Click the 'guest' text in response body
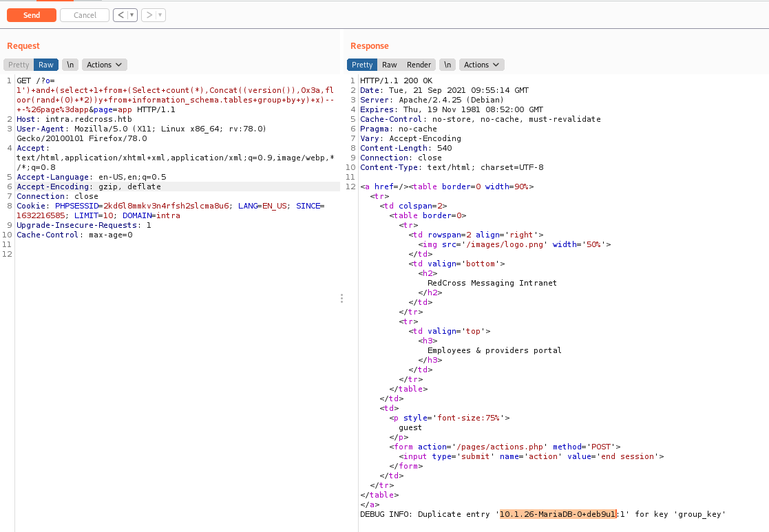Screen dimensions: 769x532 (x=410, y=427)
